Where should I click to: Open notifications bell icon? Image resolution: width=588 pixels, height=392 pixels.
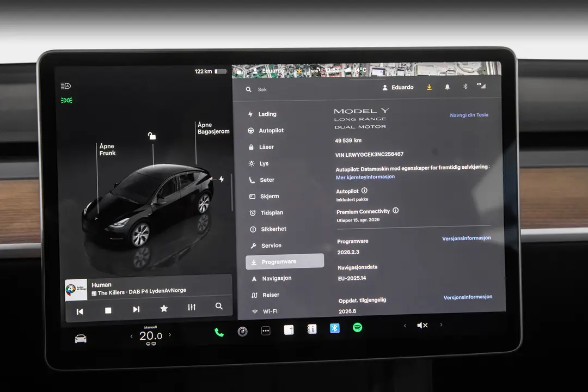coord(447,87)
